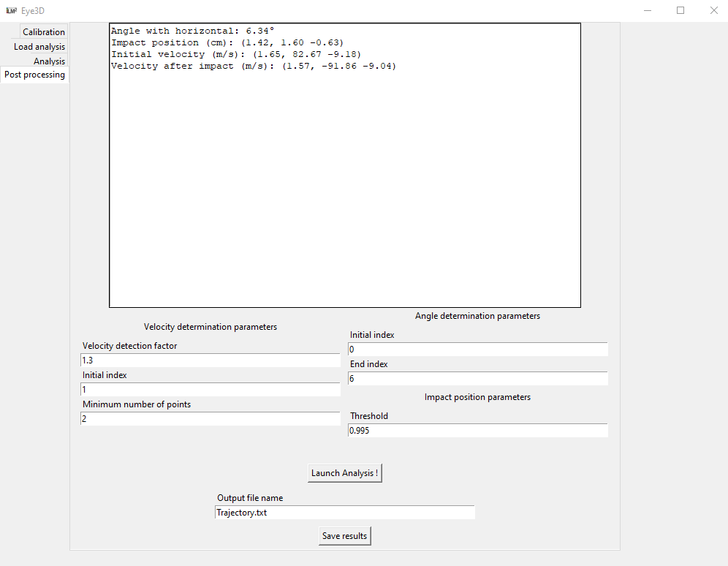
Task: Click the velocity Initial index field containing 1
Action: 211,390
